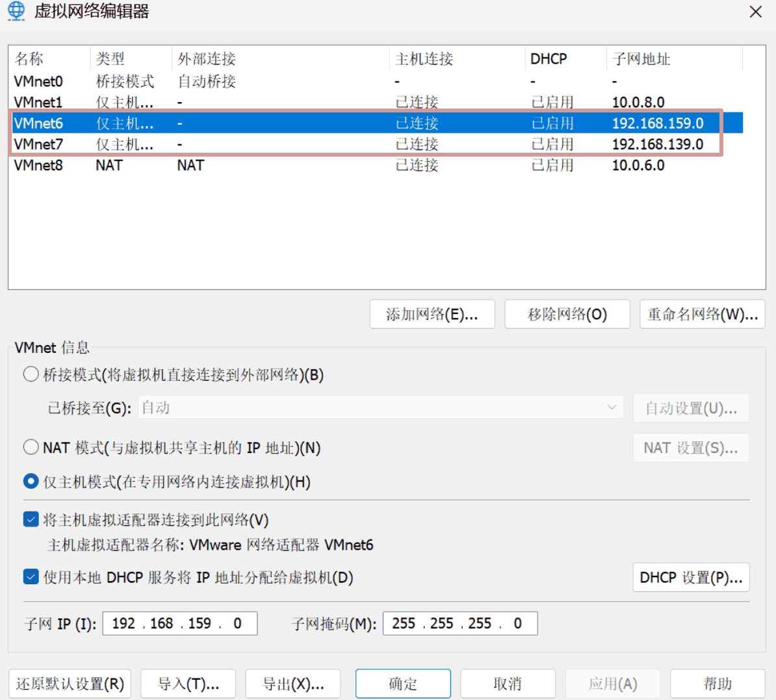Click 移除网络(O) to remove network
The image size is (776, 700).
pos(567,314)
